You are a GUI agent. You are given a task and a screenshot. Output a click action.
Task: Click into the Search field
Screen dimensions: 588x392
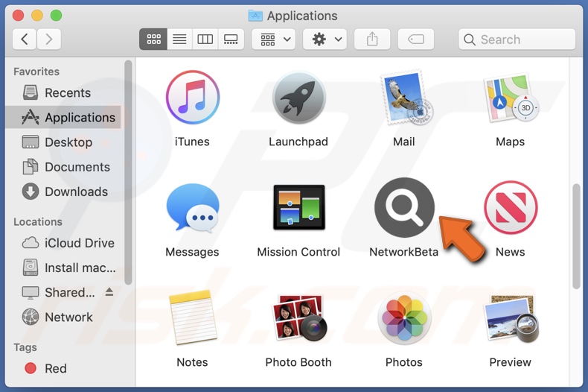coord(517,39)
